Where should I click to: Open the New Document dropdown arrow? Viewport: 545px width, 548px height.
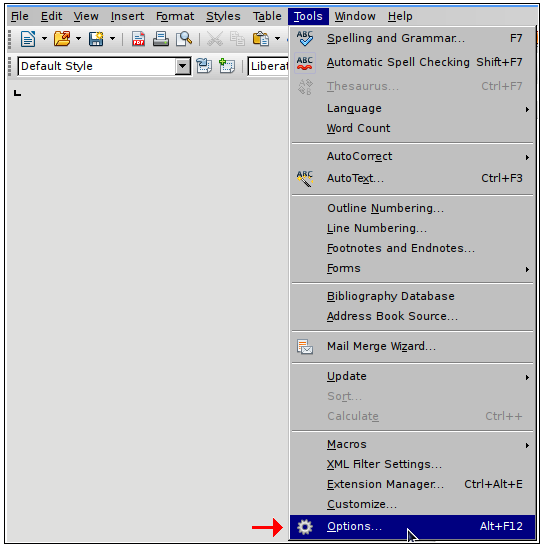point(44,39)
